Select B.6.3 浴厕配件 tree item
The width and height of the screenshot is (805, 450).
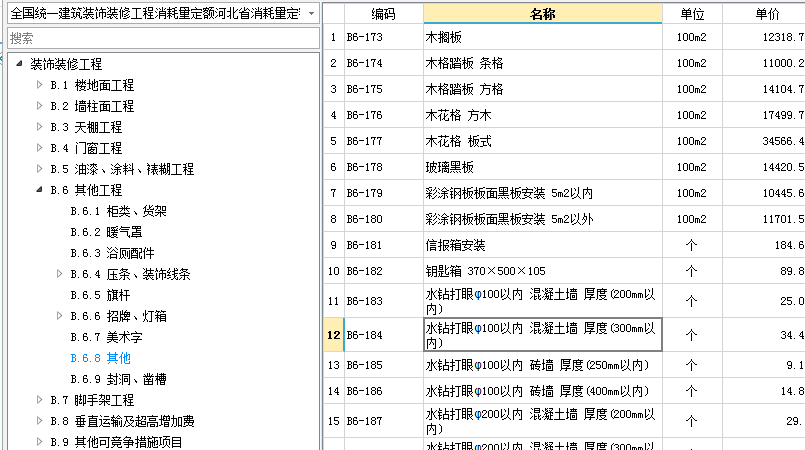tap(112, 253)
